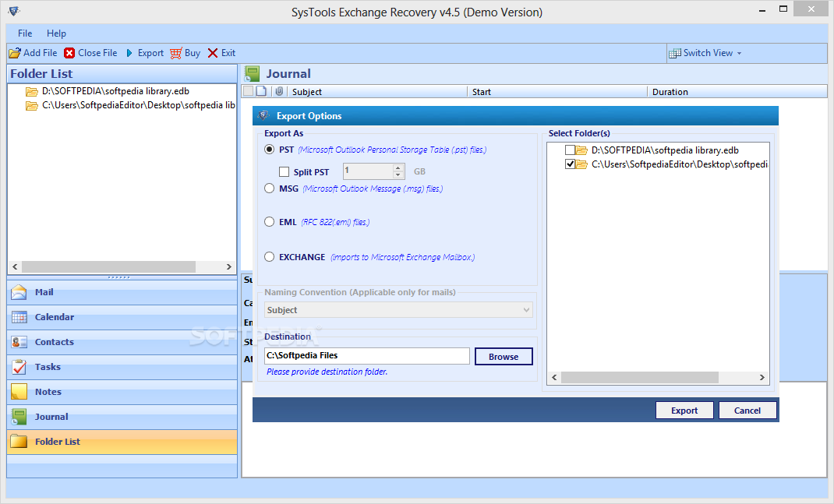
Task: Uncheck C:\Users\SoftpediaEditor folder checkbox
Action: [570, 164]
